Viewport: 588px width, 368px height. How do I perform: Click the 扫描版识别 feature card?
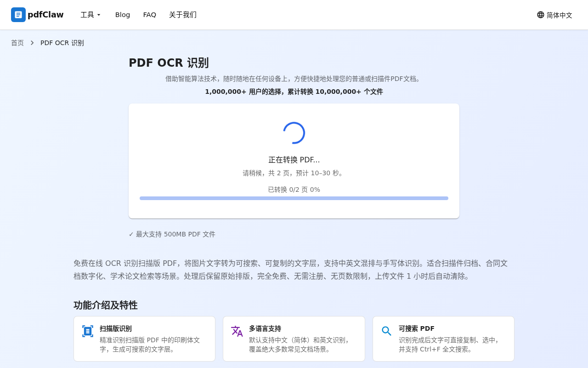click(x=144, y=339)
